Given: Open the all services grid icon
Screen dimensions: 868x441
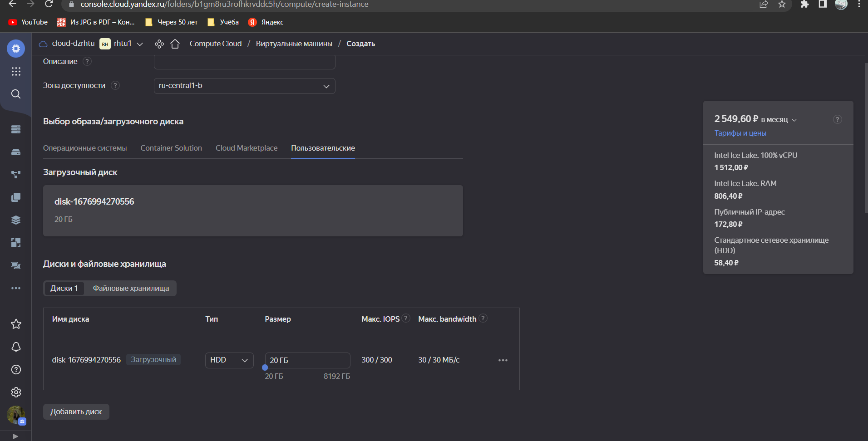Looking at the screenshot, I should coord(16,71).
